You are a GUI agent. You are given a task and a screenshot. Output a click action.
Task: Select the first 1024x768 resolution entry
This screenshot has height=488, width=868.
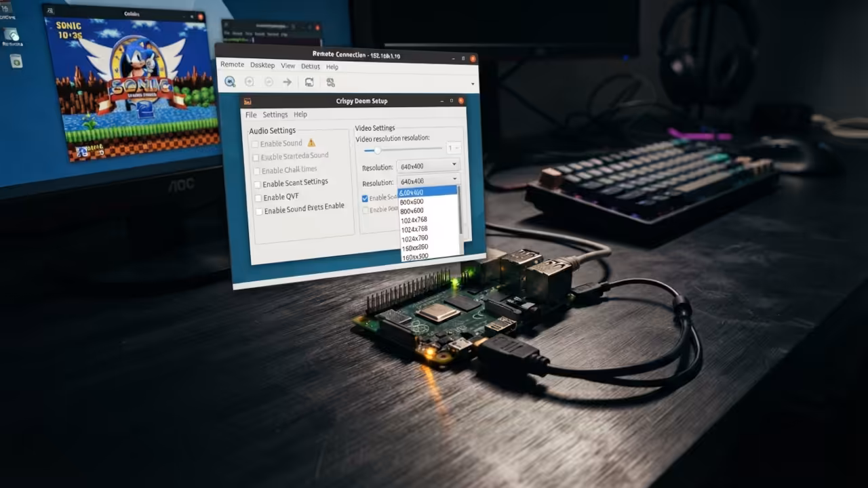pyautogui.click(x=414, y=220)
